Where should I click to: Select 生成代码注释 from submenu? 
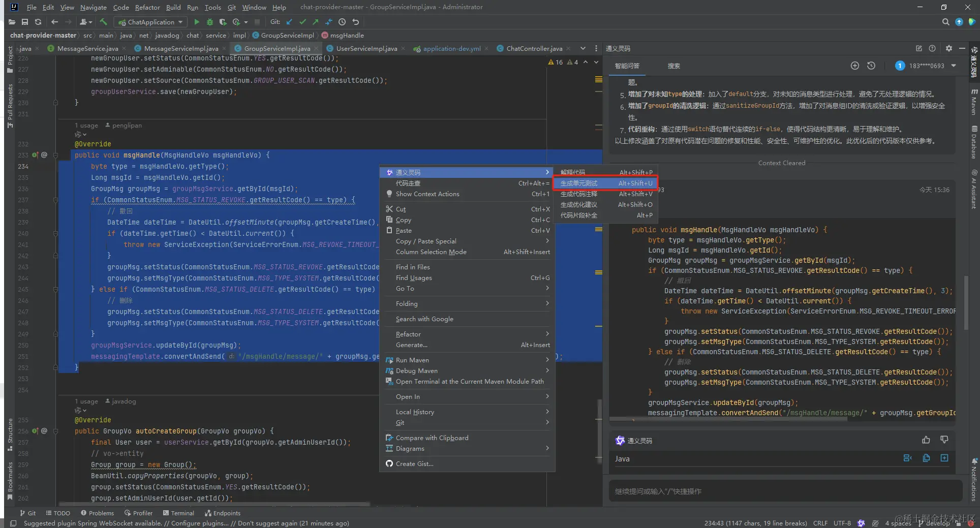(x=605, y=194)
